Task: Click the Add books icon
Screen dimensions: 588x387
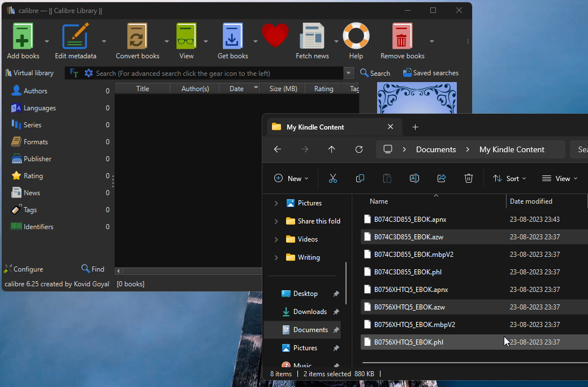Action: 23,37
